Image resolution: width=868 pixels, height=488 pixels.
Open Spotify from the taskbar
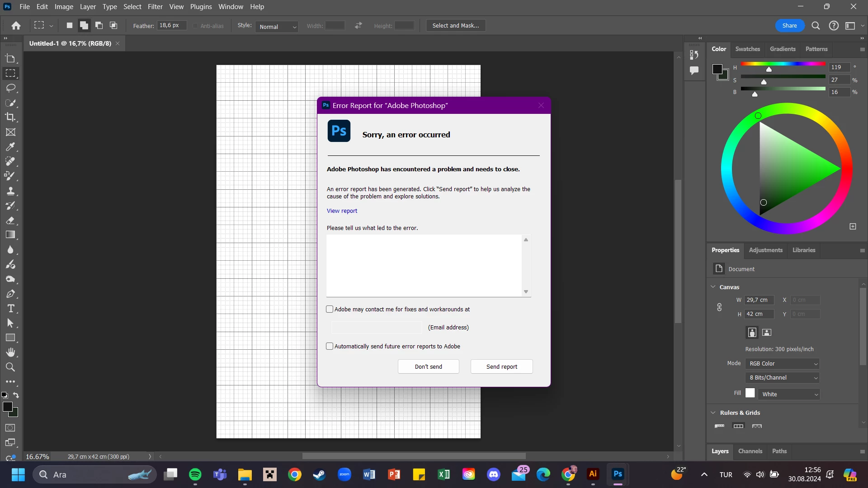pyautogui.click(x=195, y=474)
